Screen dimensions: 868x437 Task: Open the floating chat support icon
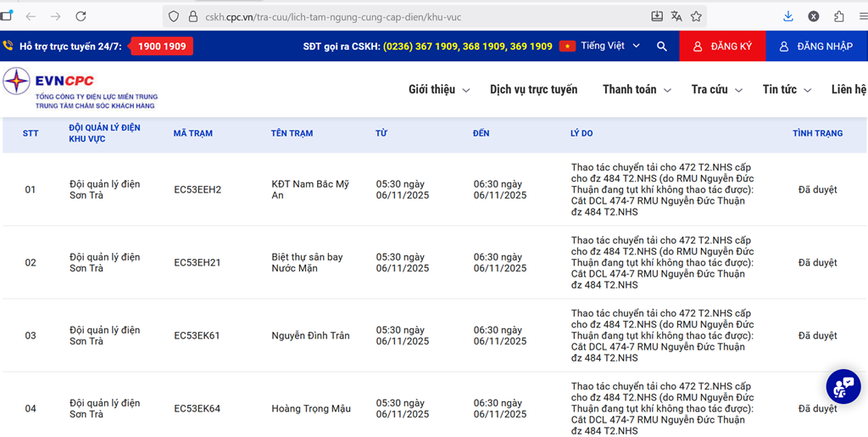coord(843,387)
